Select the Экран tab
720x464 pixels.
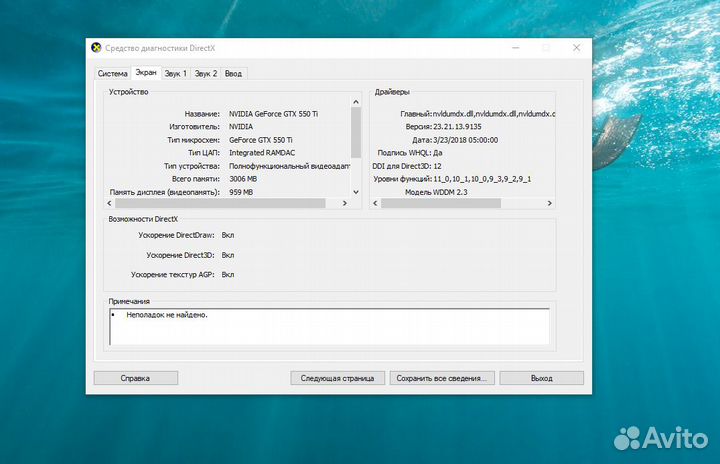(x=146, y=72)
